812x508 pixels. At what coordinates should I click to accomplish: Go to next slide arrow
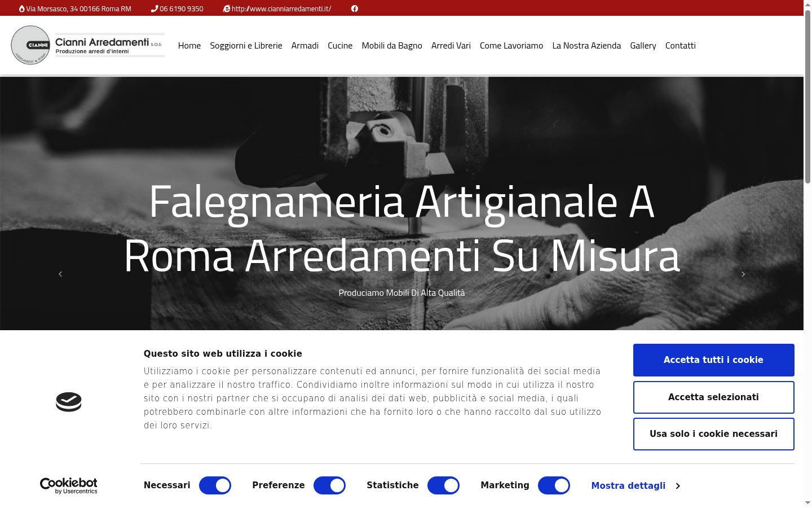point(743,274)
